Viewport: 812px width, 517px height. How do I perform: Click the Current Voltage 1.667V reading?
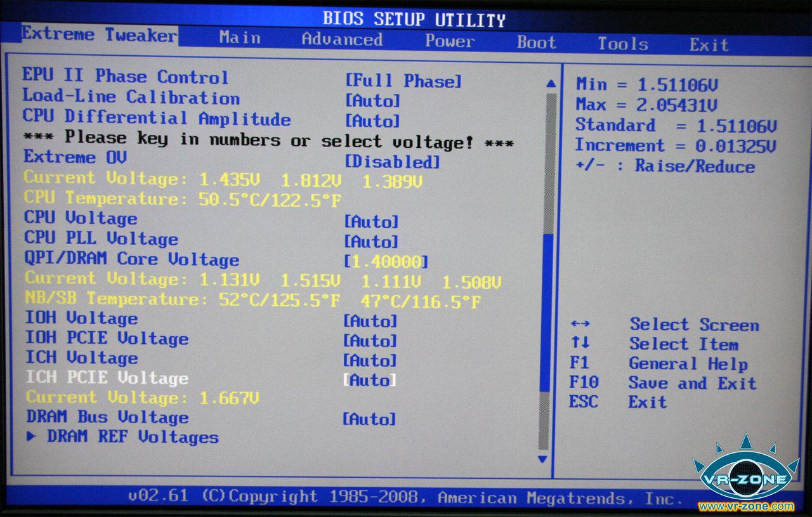tap(143, 398)
